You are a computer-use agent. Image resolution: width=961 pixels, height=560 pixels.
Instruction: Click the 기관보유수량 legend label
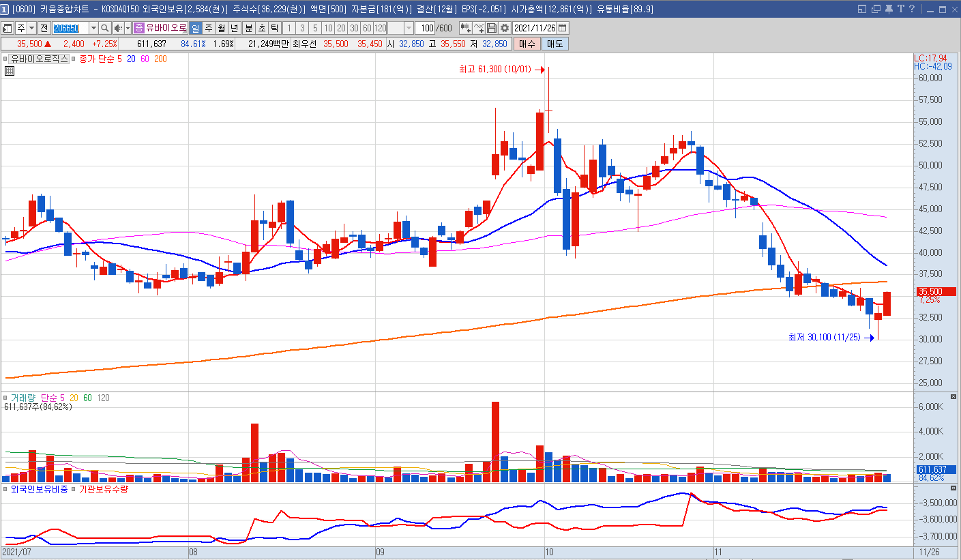[104, 489]
